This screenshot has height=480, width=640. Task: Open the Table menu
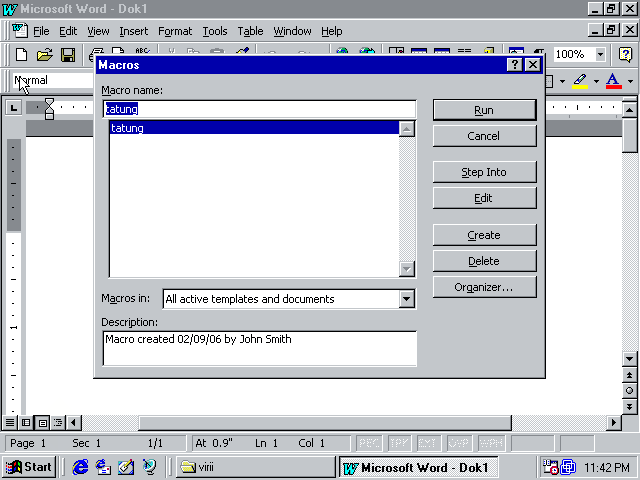[x=250, y=31]
